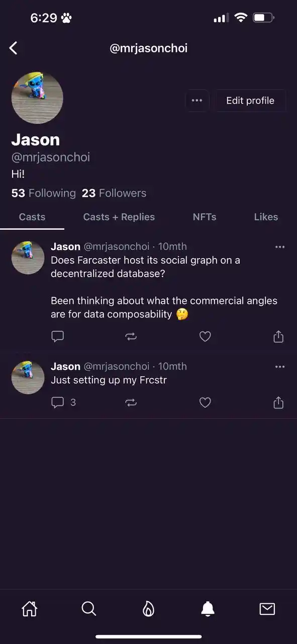This screenshot has width=297, height=644.
Task: Share the Frcstr setup cast
Action: point(278,403)
